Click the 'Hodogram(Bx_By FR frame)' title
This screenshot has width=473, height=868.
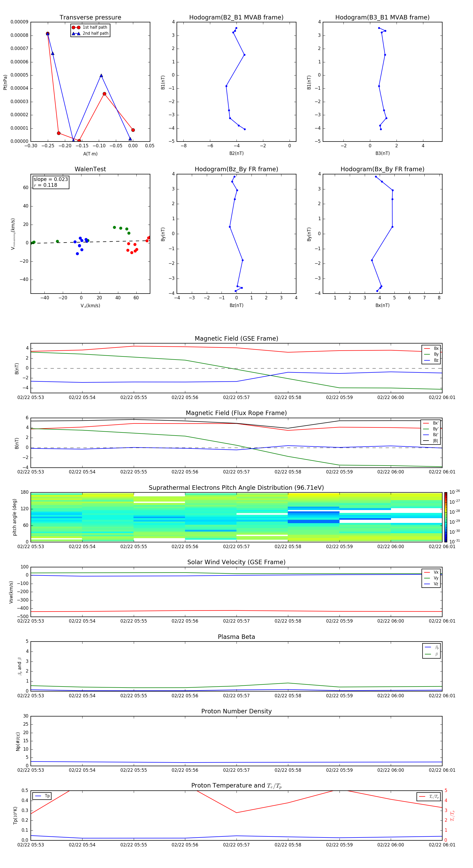click(x=382, y=169)
